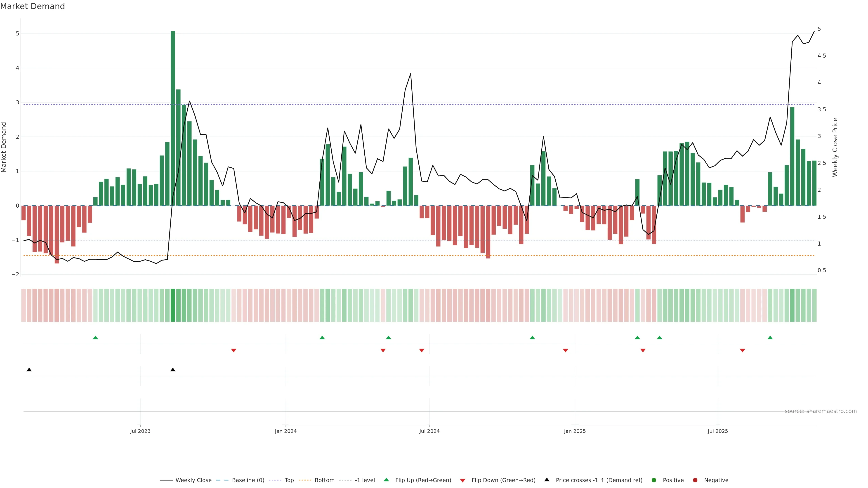Image resolution: width=868 pixels, height=488 pixels.
Task: Click the last green flip-up marker after Jul 2025
Action: (x=770, y=338)
